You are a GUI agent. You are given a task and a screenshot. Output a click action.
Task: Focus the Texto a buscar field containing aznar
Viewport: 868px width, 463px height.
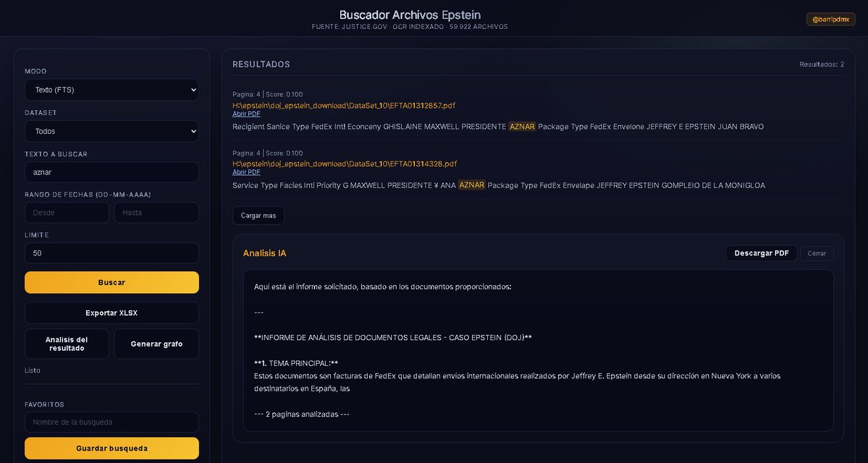coord(111,172)
